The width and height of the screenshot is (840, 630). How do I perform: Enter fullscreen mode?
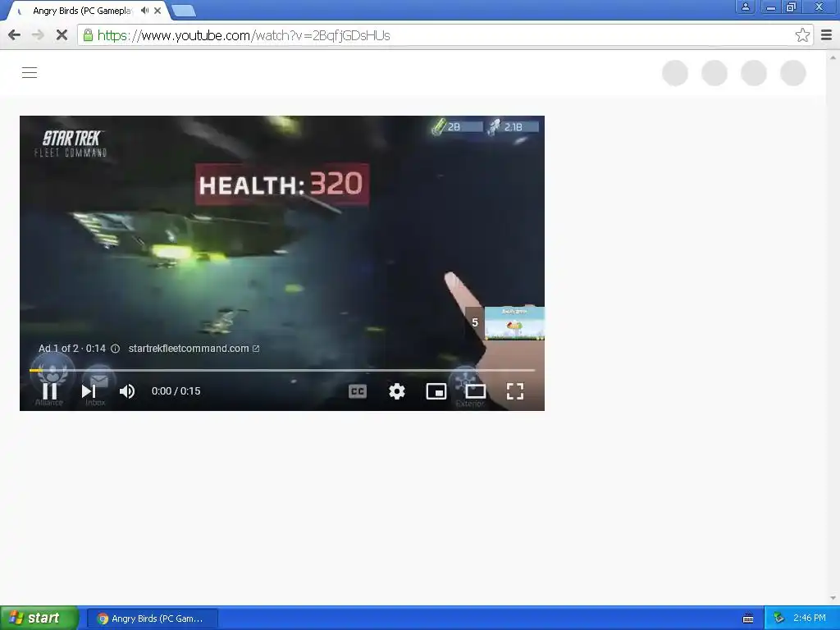click(515, 391)
